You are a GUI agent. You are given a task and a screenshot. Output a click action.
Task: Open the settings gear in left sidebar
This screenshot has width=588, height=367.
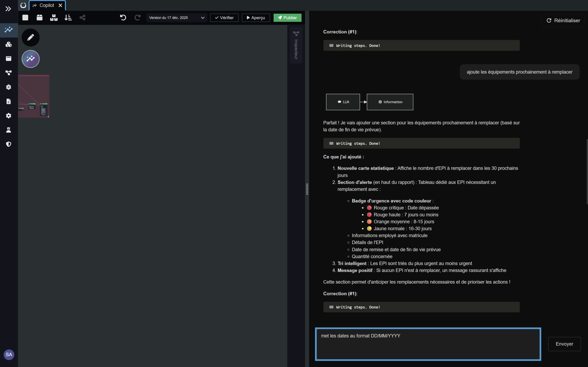(8, 116)
